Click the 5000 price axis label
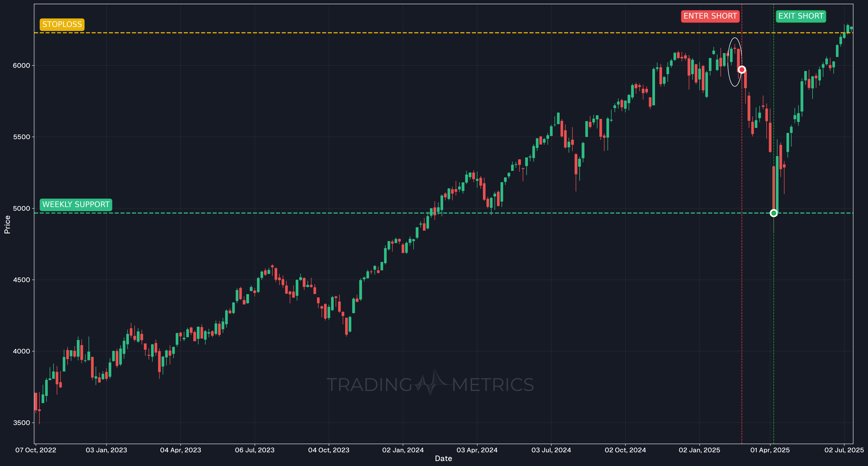Image resolution: width=868 pixels, height=466 pixels. point(22,208)
